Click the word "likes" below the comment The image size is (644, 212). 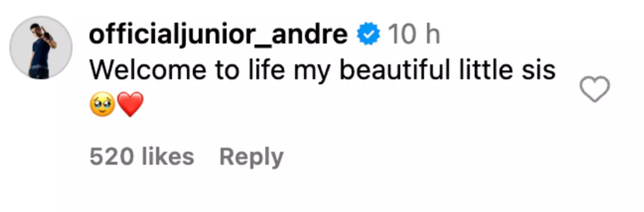point(167,157)
